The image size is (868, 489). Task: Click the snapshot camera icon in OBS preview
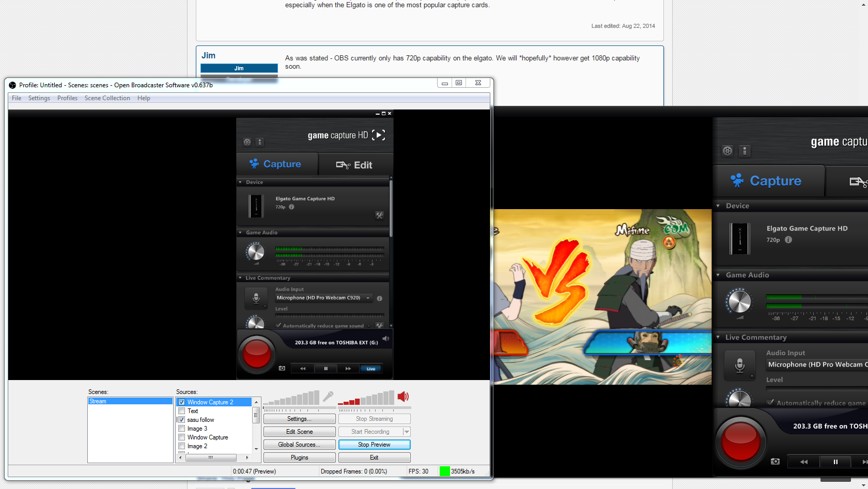(282, 368)
